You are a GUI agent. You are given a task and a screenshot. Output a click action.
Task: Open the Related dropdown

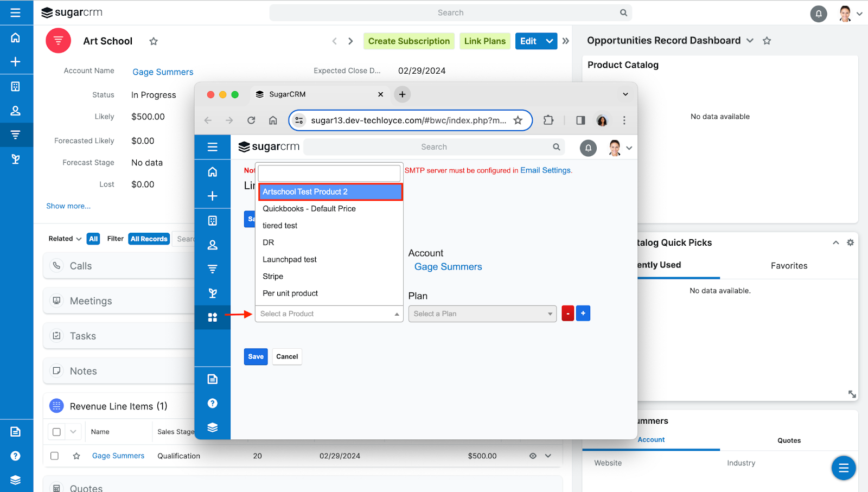click(x=65, y=239)
